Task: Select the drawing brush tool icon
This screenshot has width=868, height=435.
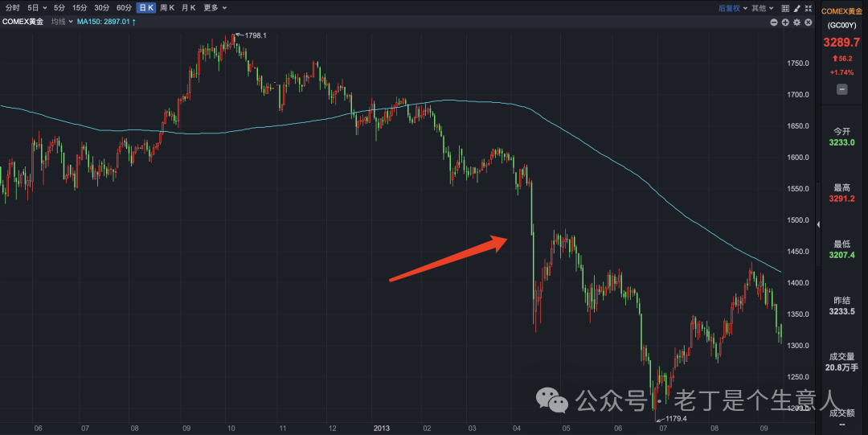Action: 796,8
